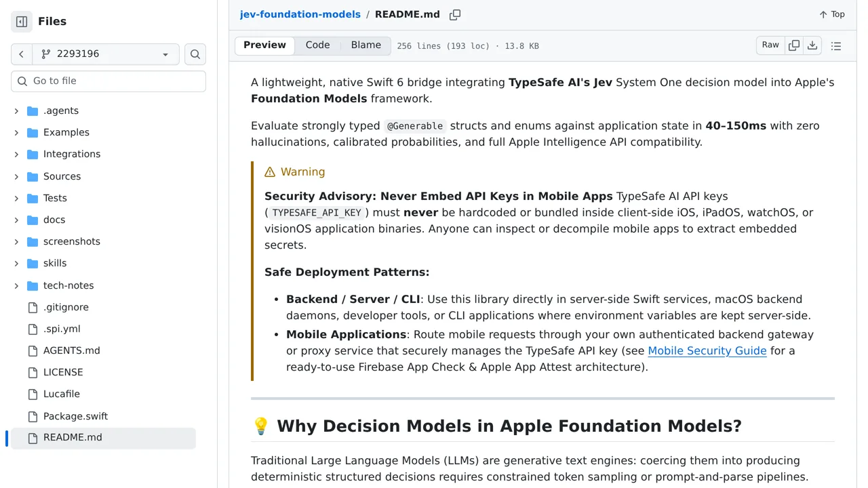Open the jev-foundation-models breadcrumb link
The image size is (868, 488).
click(x=300, y=14)
